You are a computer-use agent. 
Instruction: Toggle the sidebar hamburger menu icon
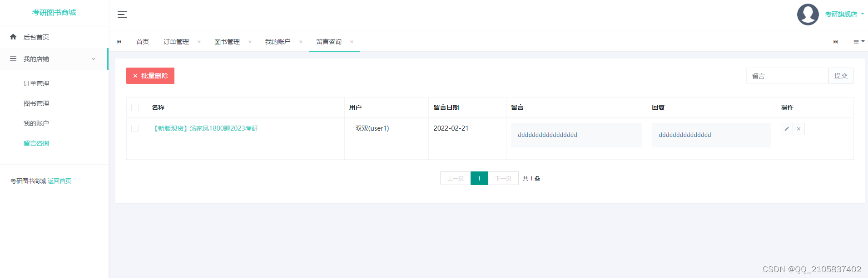122,15
